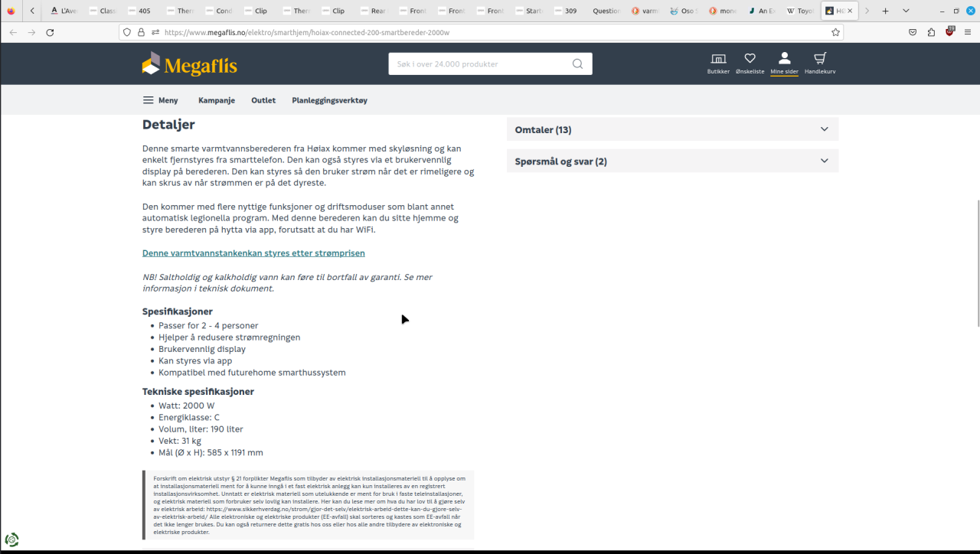This screenshot has width=980, height=554.
Task: Click the uBlock extension icon
Action: 950,32
